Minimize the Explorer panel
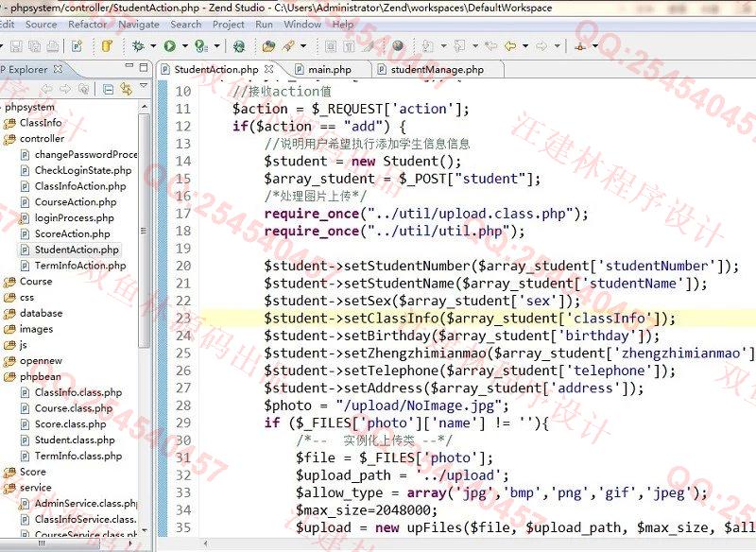756x552 pixels. [x=129, y=66]
